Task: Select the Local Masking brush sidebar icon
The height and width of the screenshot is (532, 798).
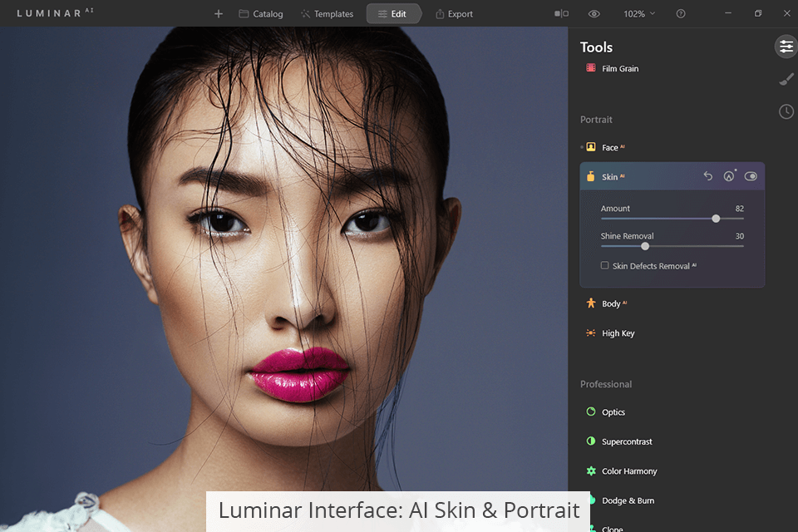Action: tap(786, 80)
